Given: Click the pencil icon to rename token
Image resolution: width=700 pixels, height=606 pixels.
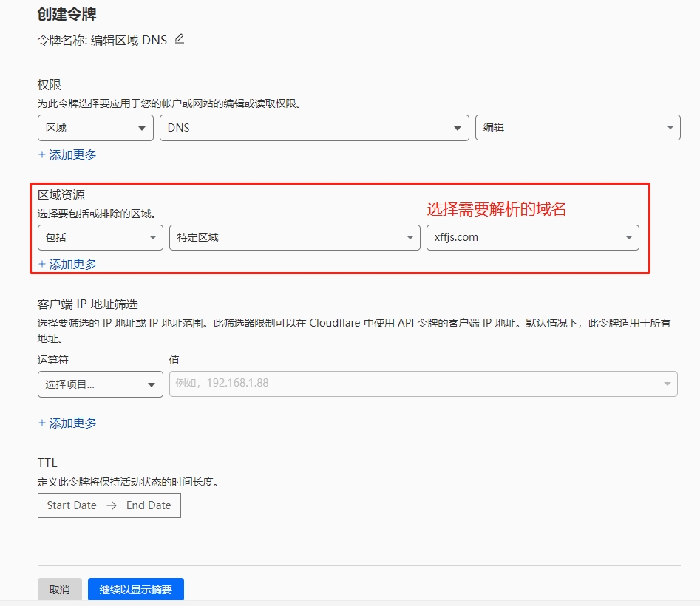Looking at the screenshot, I should pyautogui.click(x=179, y=39).
